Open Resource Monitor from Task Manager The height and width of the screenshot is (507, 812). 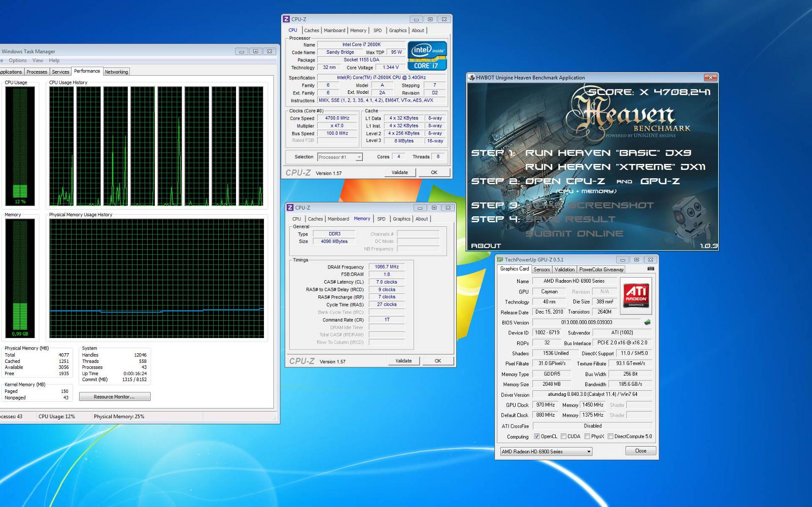114,397
